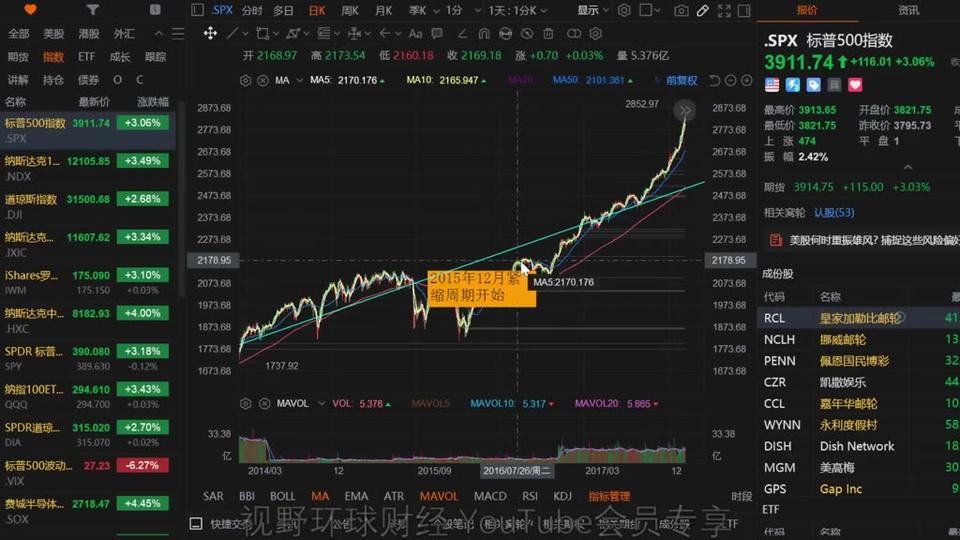Toggle the ATR indicator
The width and height of the screenshot is (960, 540).
pyautogui.click(x=394, y=496)
